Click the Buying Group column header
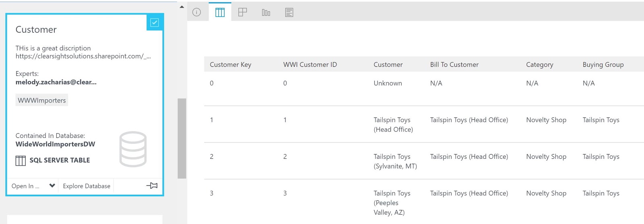Viewport: 644px width, 224px height. point(603,64)
